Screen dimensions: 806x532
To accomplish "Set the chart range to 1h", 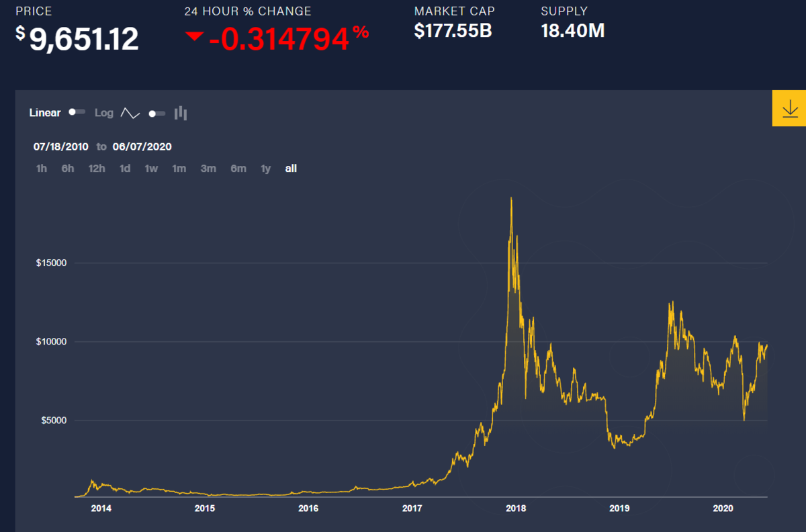I will pos(42,169).
